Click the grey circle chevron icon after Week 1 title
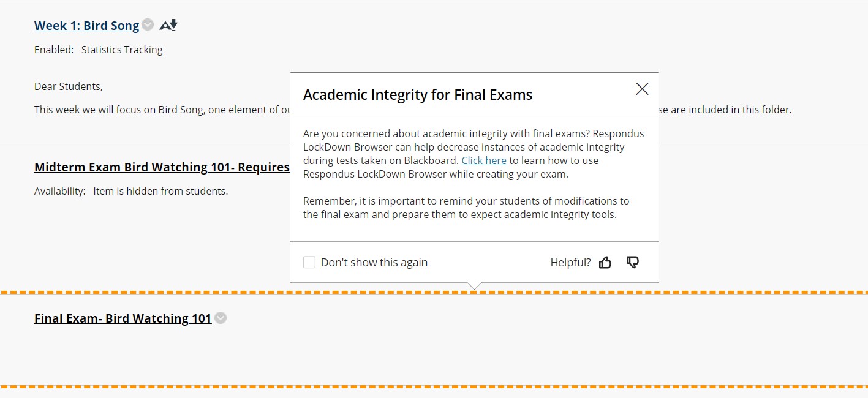The height and width of the screenshot is (398, 868). click(147, 24)
